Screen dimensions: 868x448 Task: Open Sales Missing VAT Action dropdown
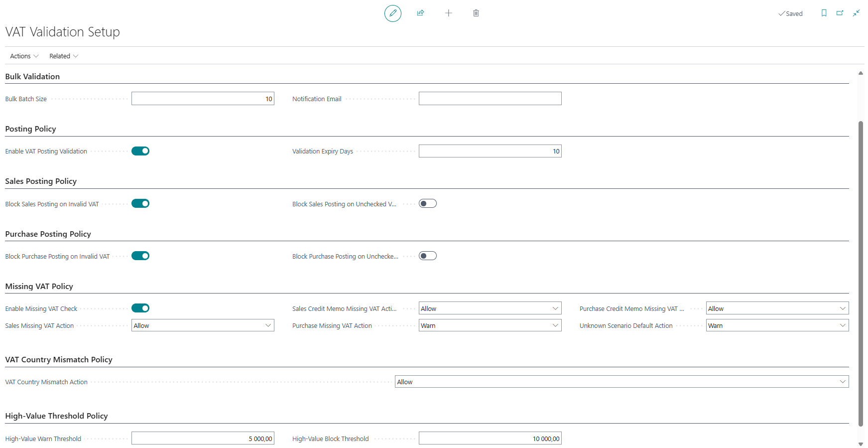click(x=203, y=325)
